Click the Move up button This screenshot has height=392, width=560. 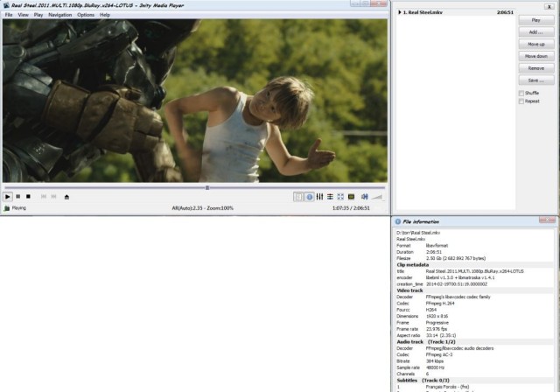(x=536, y=45)
